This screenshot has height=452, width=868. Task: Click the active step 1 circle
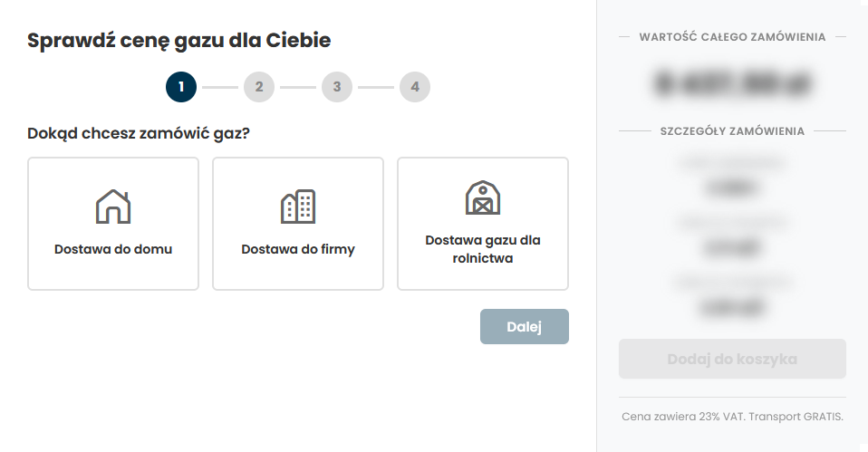click(x=181, y=87)
